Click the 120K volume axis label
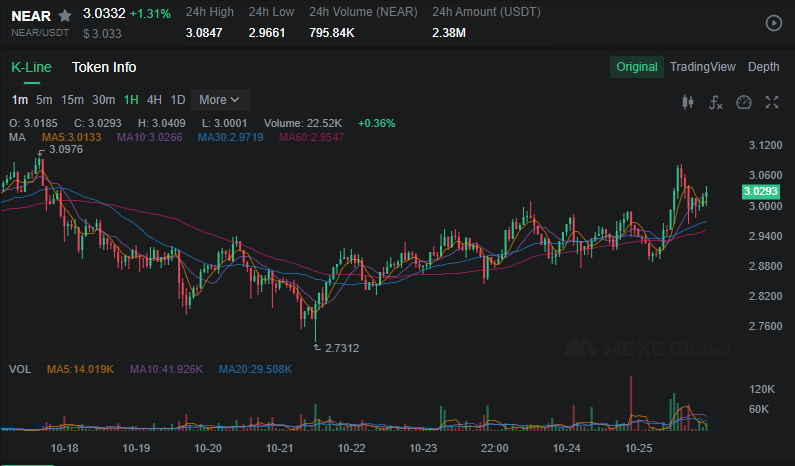The image size is (795, 466). [x=762, y=389]
